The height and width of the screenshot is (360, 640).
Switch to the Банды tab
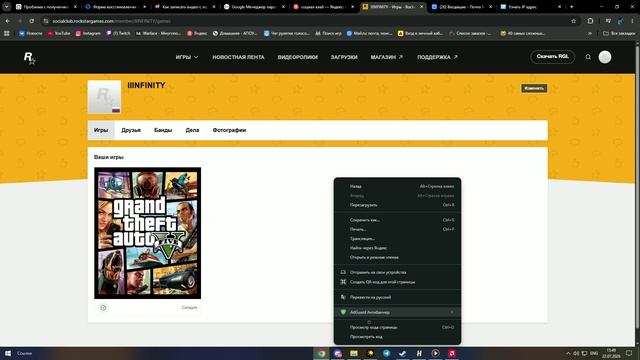(x=163, y=130)
